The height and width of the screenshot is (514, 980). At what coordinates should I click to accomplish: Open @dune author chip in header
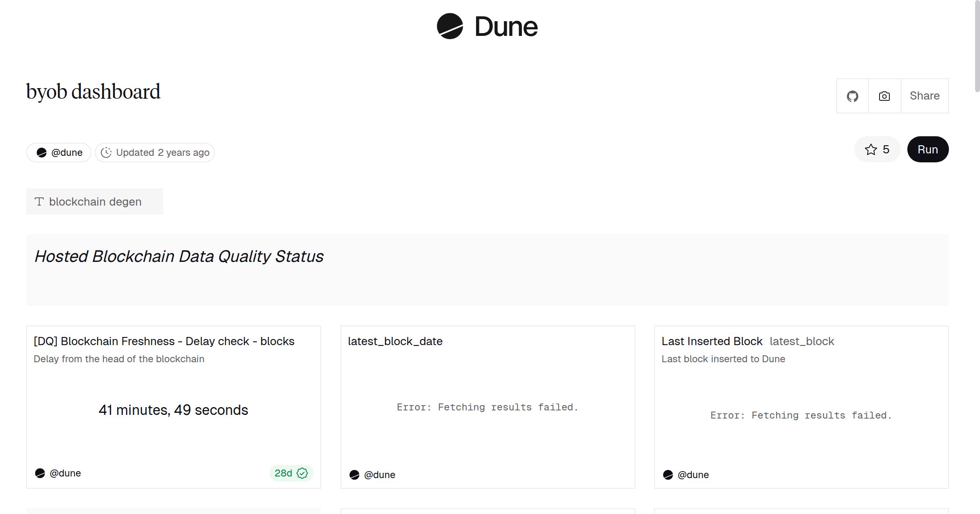pyautogui.click(x=59, y=153)
